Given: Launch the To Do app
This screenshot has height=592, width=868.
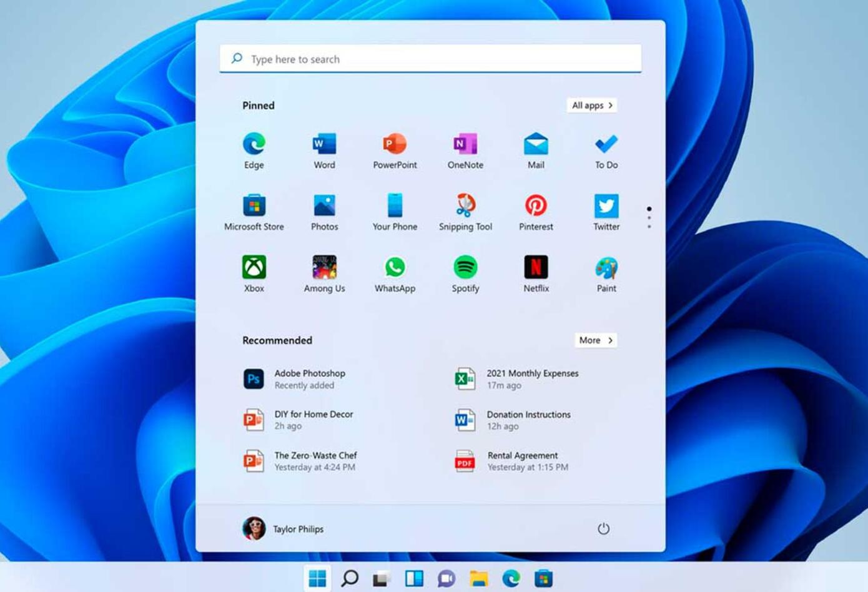Looking at the screenshot, I should pos(606,150).
